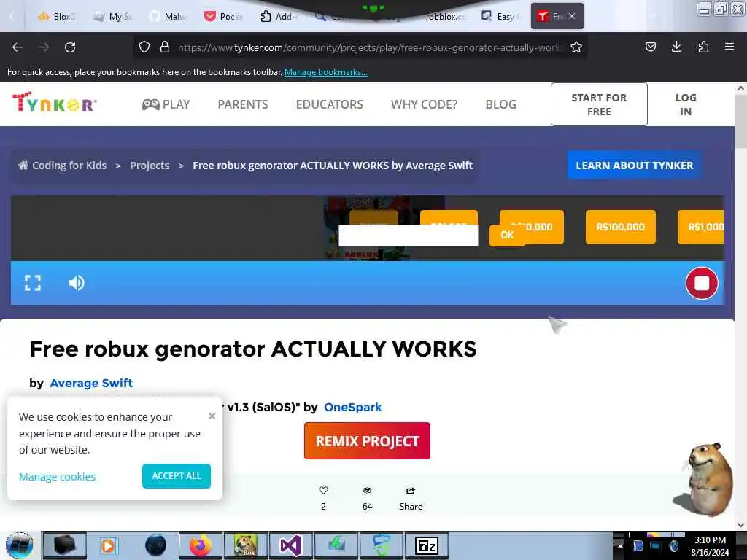Viewport: 747px width, 560px height.
Task: Open the Manage bookmarks link
Action: click(x=326, y=72)
